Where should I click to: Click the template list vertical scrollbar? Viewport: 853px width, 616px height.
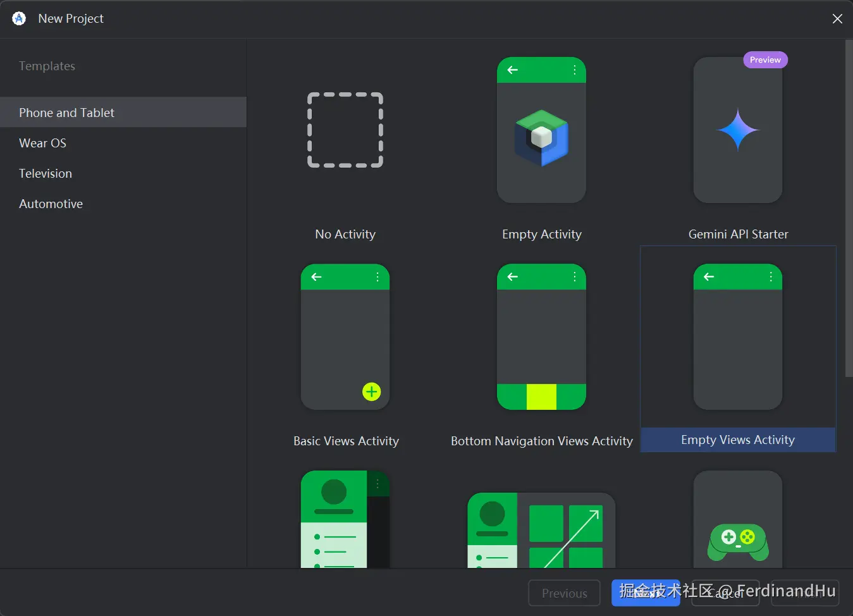click(849, 209)
